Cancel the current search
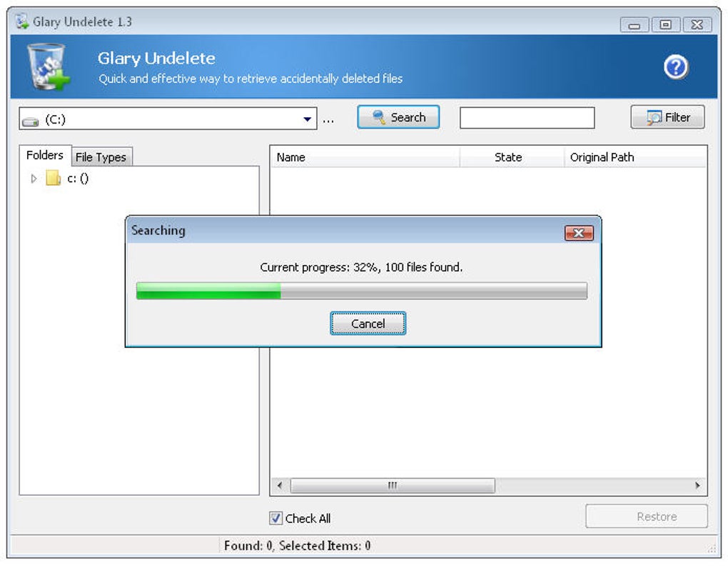Screen dimensions: 728x570 point(368,324)
